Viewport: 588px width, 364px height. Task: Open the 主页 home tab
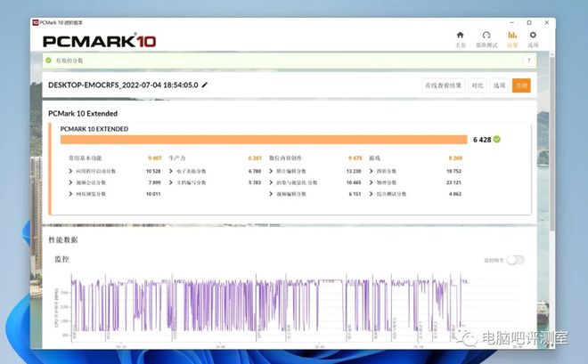pos(460,39)
